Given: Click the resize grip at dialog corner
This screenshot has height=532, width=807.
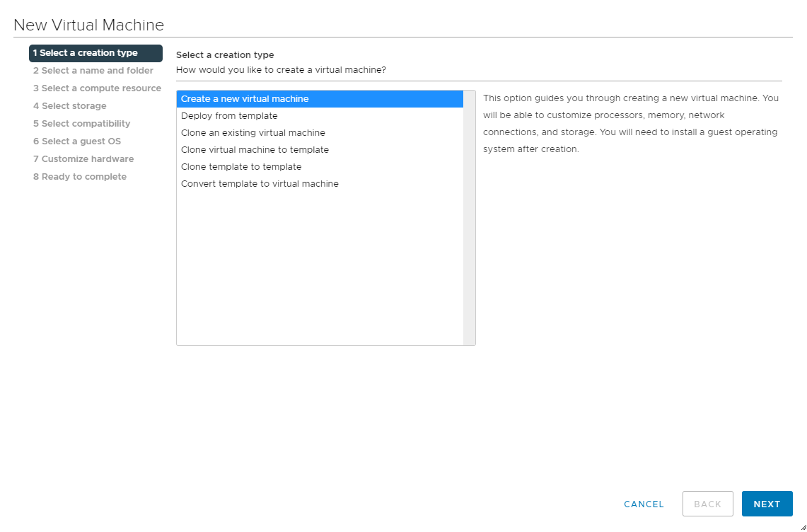Looking at the screenshot, I should (x=802, y=527).
